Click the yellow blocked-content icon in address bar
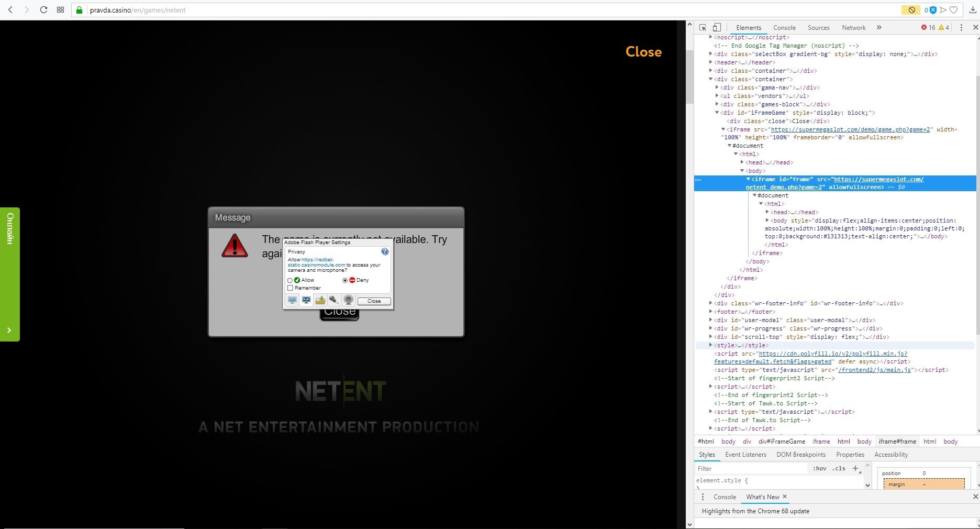This screenshot has width=980, height=529. click(x=911, y=10)
